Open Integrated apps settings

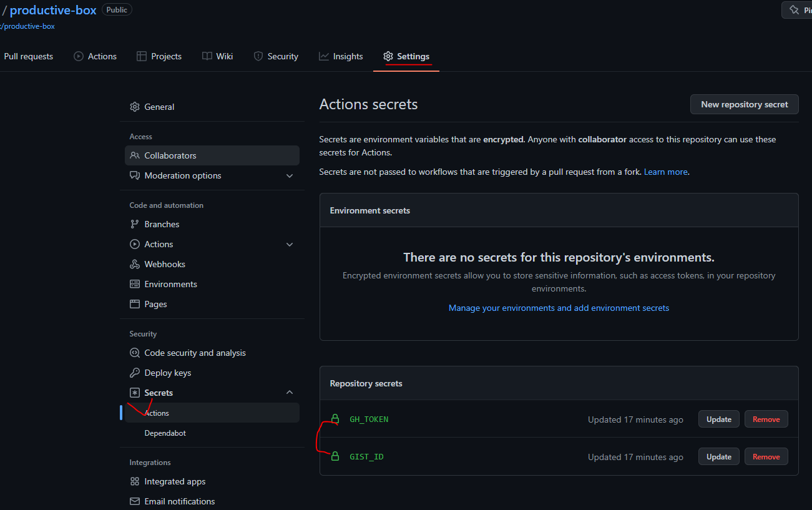point(212,481)
